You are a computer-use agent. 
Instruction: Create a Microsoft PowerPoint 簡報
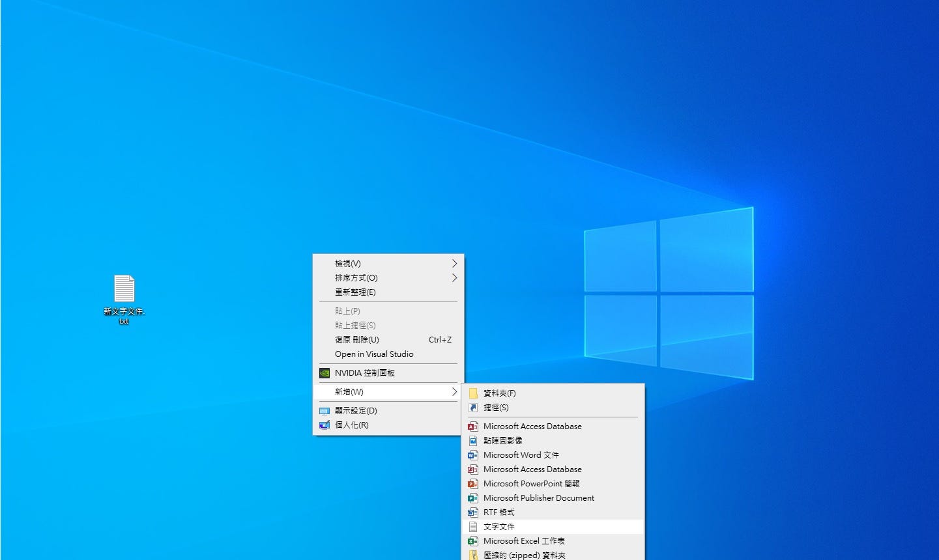coord(553,484)
